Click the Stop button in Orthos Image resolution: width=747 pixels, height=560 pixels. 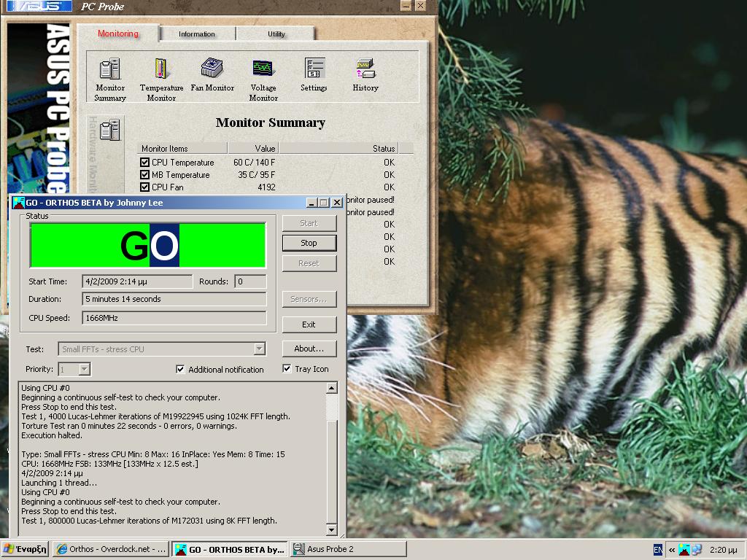(309, 243)
